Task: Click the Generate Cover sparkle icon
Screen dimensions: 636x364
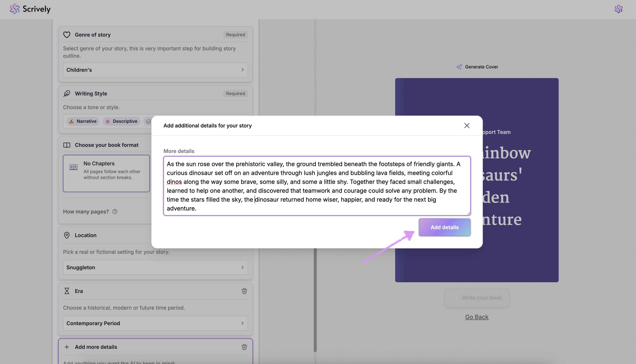Action: 459,67
